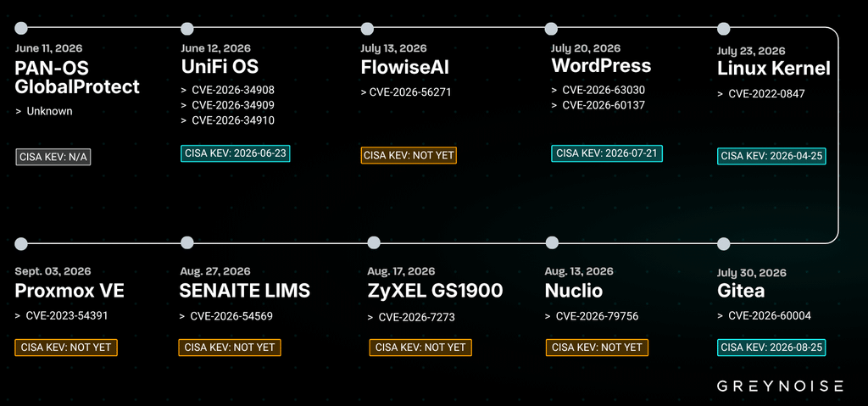
Task: Click the Aug. 13, 2026 date
Action: coord(579,271)
